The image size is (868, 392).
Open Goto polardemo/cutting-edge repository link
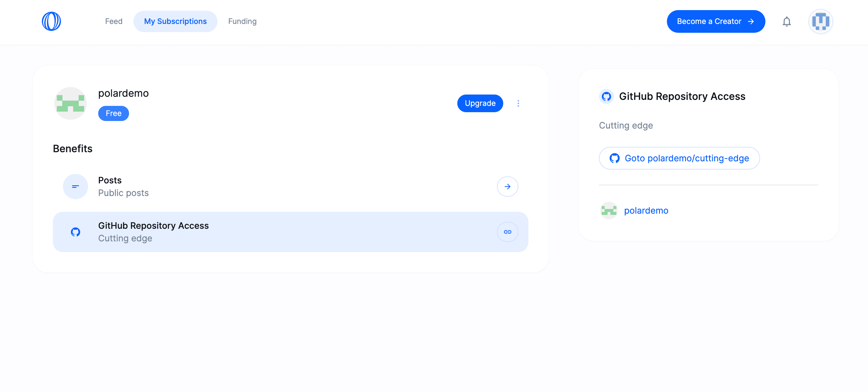679,158
